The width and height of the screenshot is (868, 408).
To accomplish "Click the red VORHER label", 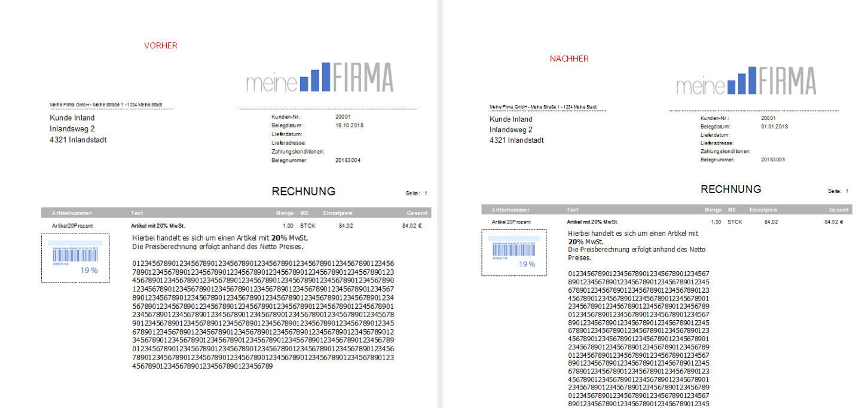I will click(161, 45).
